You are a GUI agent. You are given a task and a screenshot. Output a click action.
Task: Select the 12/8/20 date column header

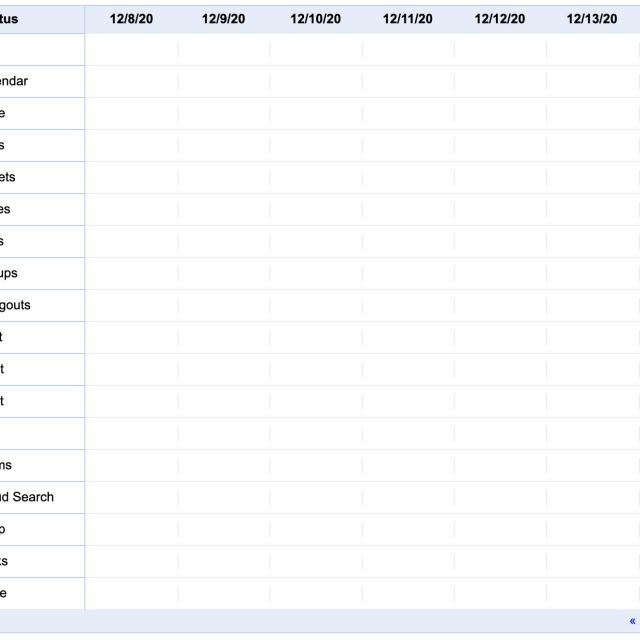(131, 19)
